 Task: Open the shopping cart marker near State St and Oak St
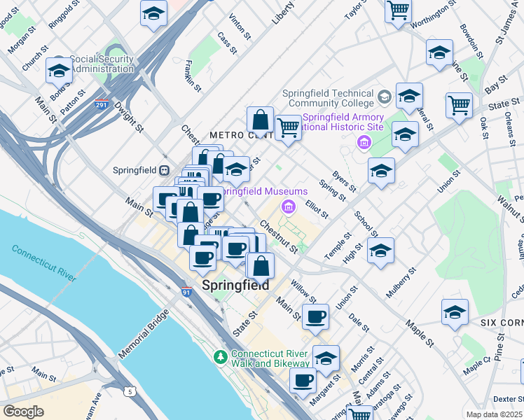(459, 106)
